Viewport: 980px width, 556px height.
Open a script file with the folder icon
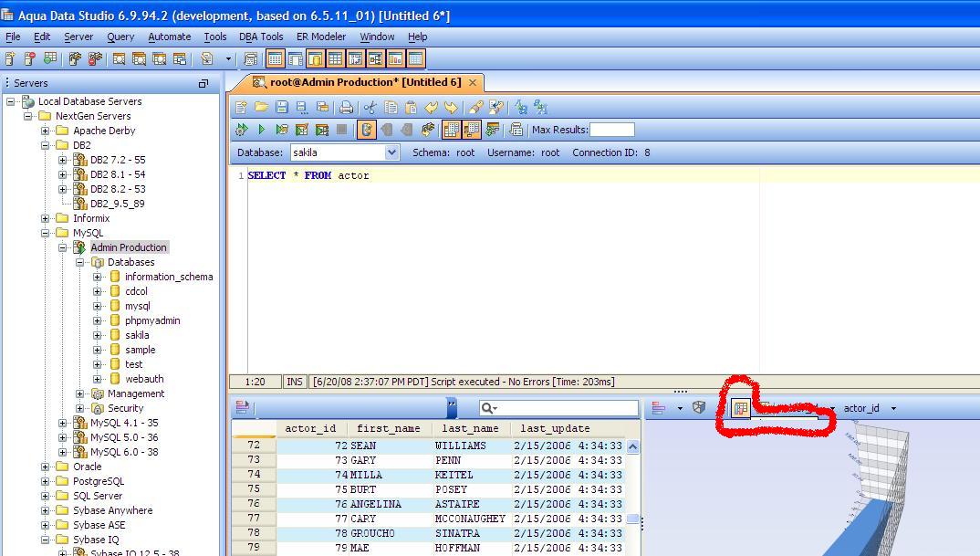(x=261, y=108)
